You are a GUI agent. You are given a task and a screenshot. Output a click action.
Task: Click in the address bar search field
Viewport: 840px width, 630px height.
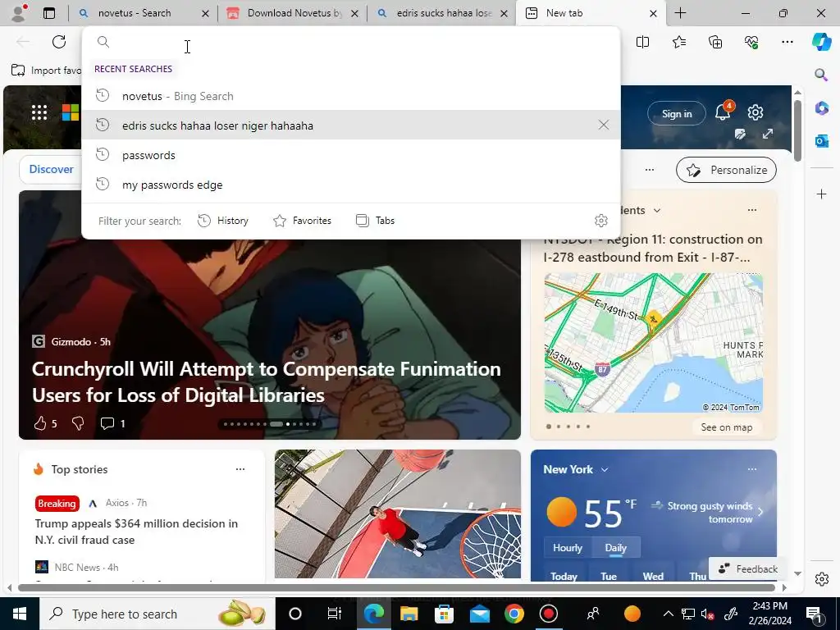click(x=351, y=42)
